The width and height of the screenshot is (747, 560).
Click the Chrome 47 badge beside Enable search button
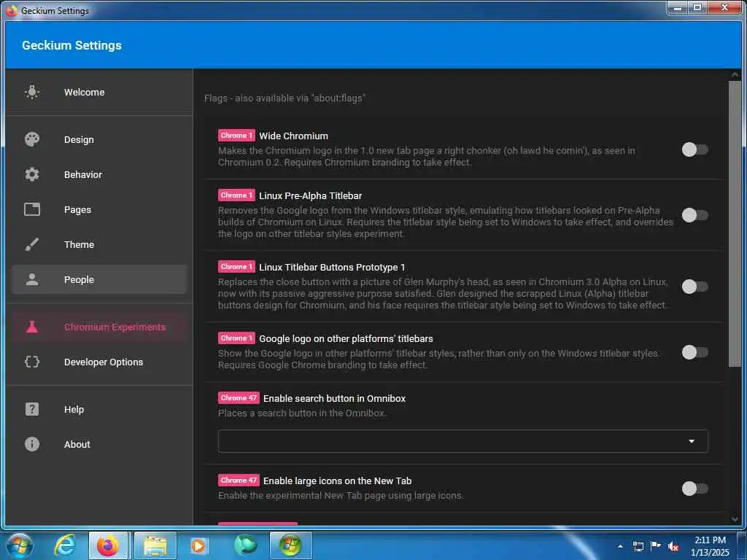pyautogui.click(x=239, y=398)
